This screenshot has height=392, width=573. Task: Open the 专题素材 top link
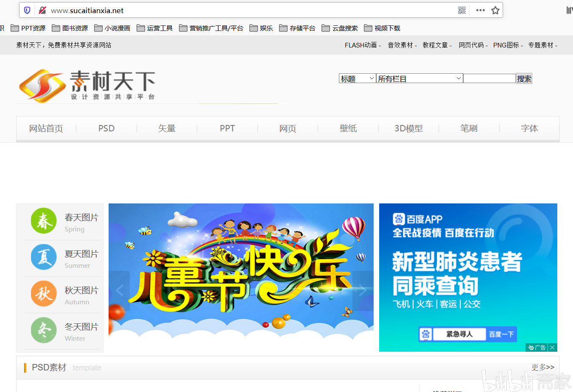click(541, 45)
